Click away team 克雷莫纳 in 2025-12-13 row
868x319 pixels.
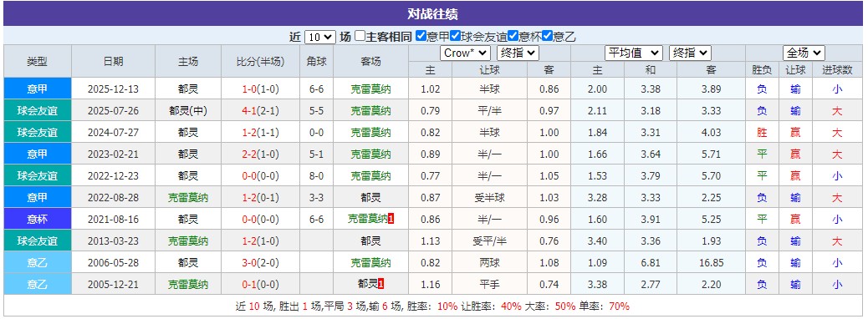(x=371, y=89)
